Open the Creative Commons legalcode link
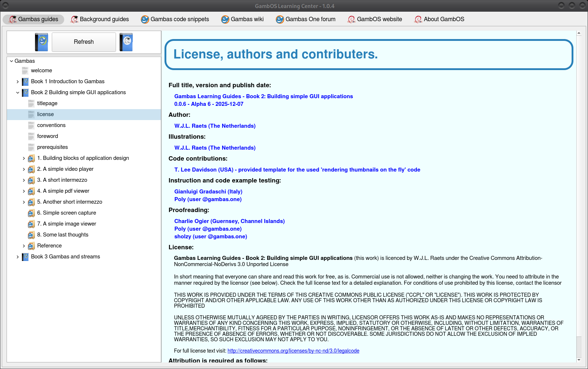Viewport: 588px width, 369px height. 293,351
